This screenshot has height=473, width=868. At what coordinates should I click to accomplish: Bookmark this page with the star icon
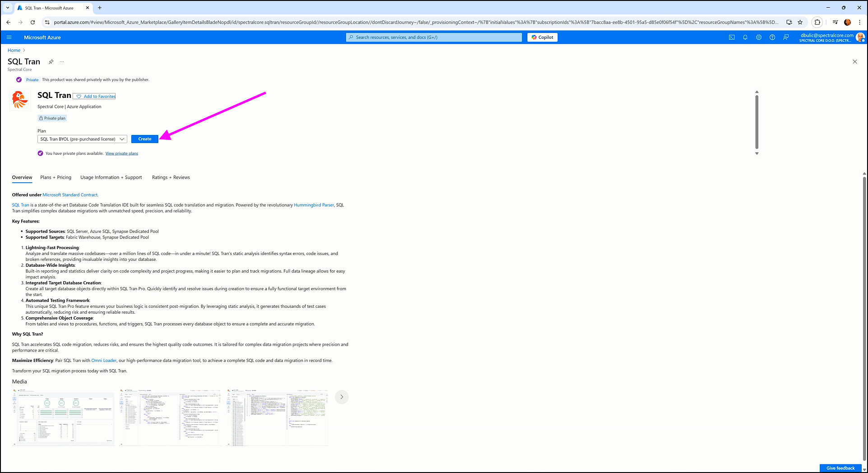click(x=800, y=22)
